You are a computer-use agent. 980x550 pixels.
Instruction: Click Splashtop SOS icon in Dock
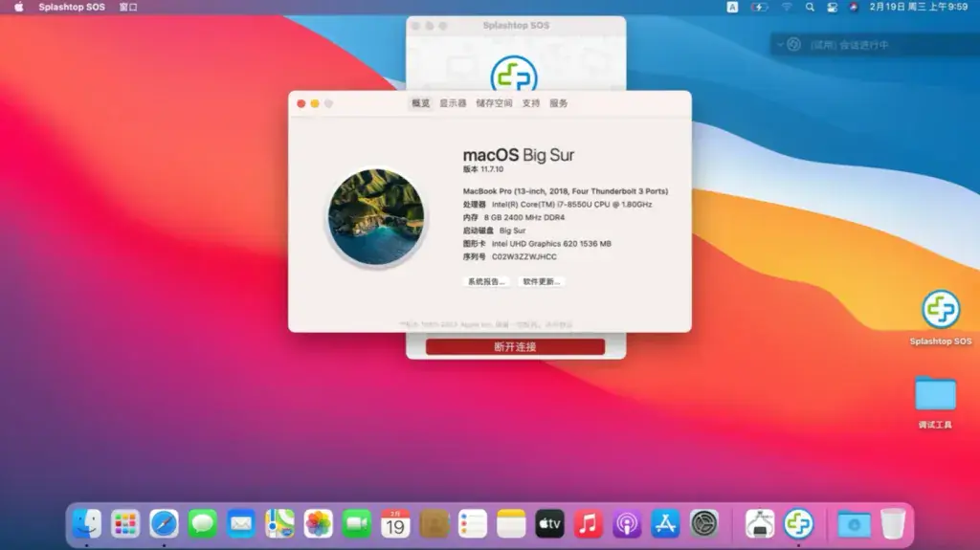[799, 524]
